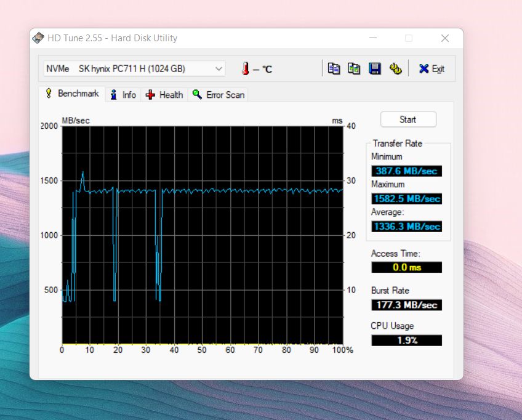Start the benchmark test
522x420 pixels.
coord(408,119)
